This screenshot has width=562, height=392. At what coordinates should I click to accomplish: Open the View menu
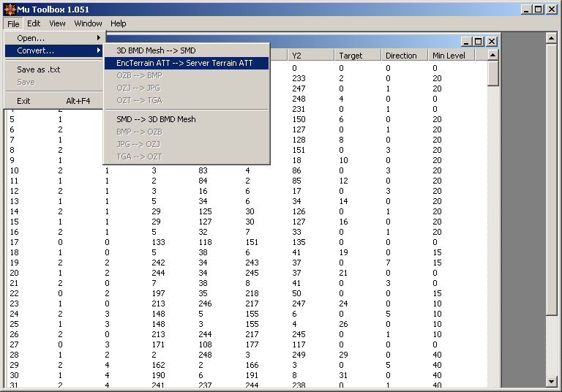click(57, 23)
